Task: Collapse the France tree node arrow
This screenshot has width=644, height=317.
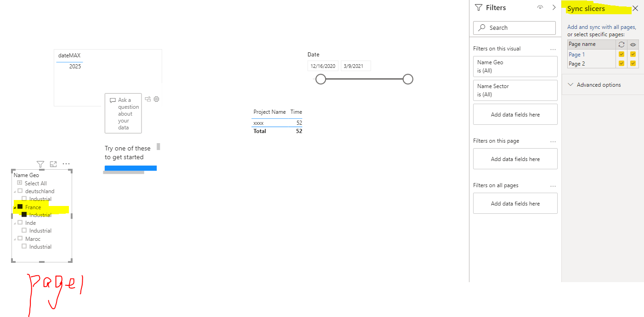Action: 15,207
